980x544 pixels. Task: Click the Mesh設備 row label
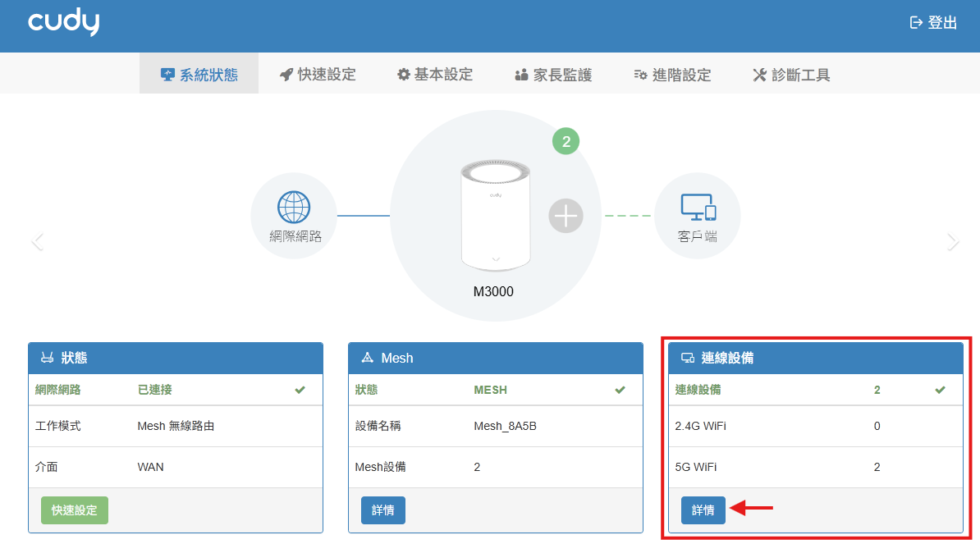click(x=380, y=467)
